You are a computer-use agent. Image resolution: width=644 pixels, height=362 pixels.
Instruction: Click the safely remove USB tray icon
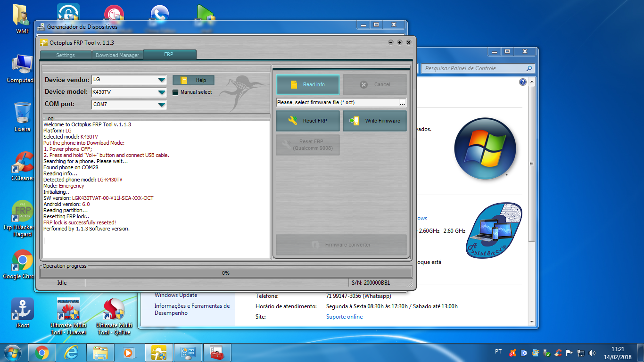tap(547, 353)
